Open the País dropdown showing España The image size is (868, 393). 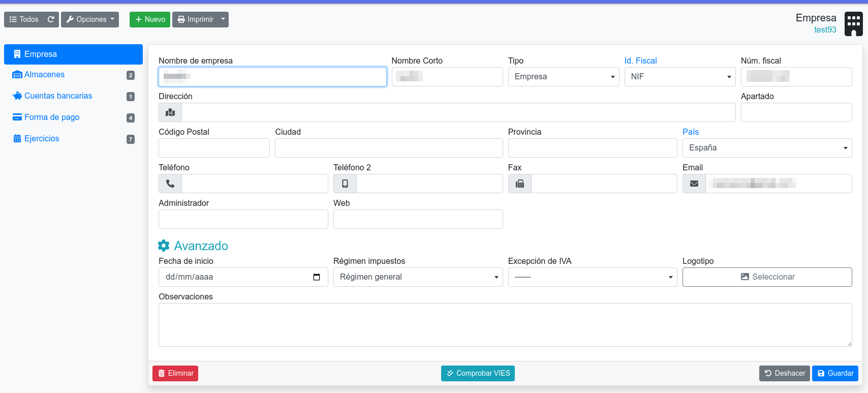coord(767,148)
